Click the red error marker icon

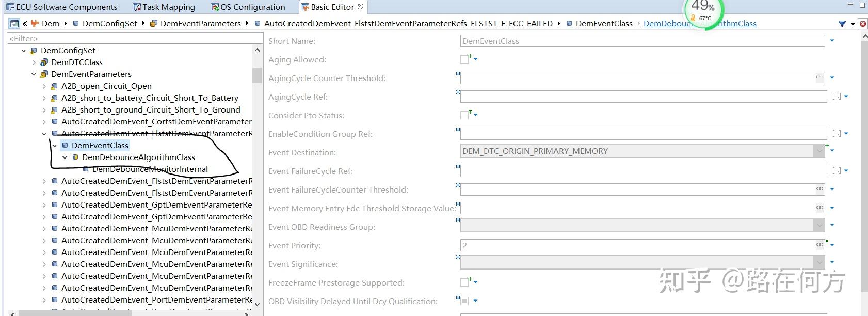862,23
